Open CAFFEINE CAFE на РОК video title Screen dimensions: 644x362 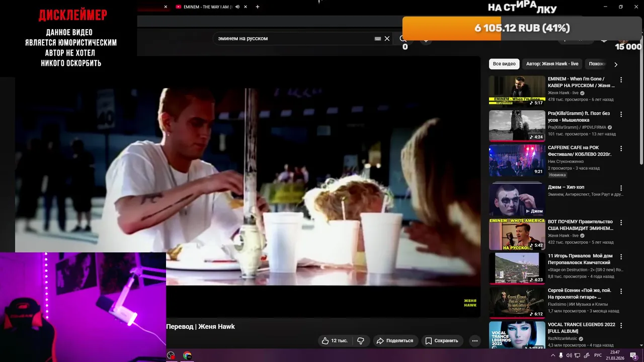580,151
